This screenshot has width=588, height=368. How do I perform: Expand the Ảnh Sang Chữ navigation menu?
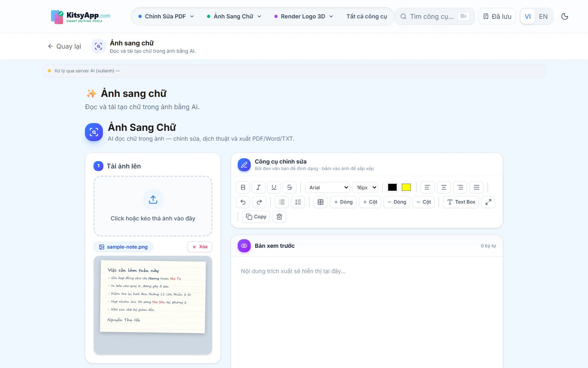234,16
